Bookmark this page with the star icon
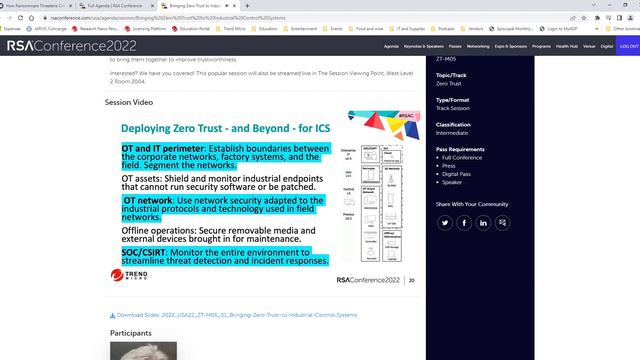640x360 pixels. point(584,18)
